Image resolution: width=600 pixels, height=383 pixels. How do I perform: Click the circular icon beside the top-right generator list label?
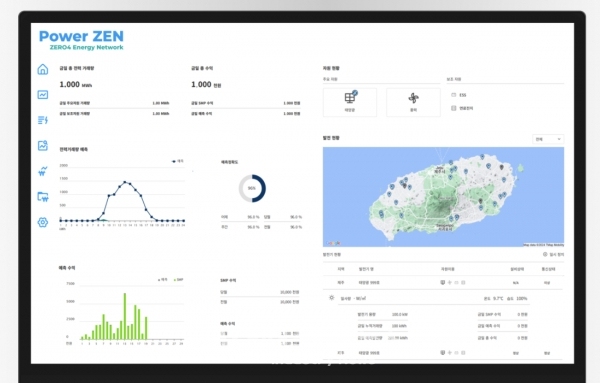click(x=545, y=254)
